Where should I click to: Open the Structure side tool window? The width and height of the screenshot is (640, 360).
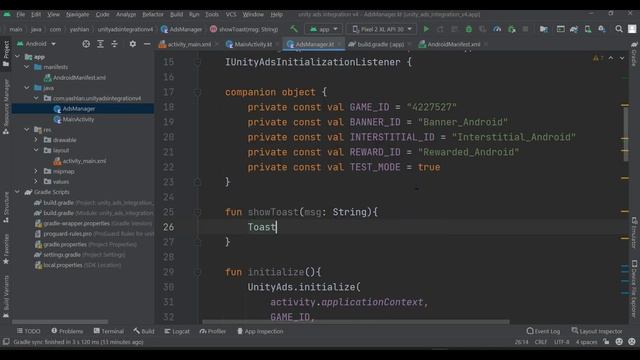[x=6, y=207]
